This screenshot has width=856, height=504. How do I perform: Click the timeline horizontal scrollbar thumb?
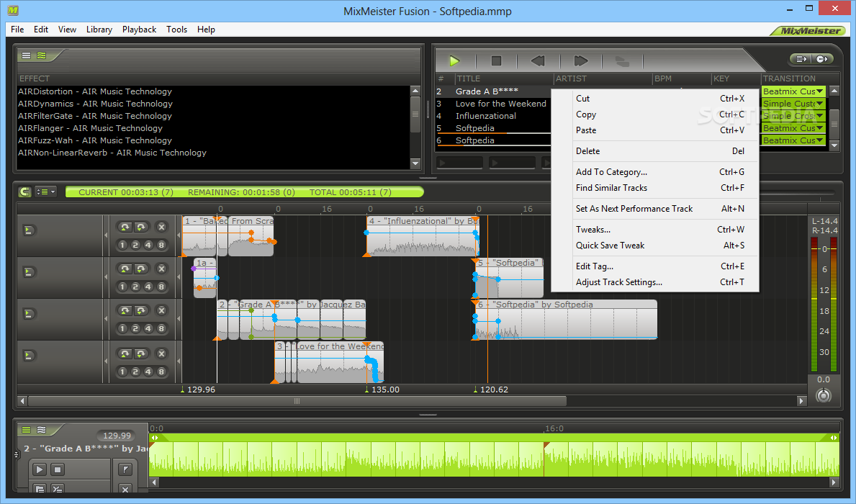[x=297, y=401]
